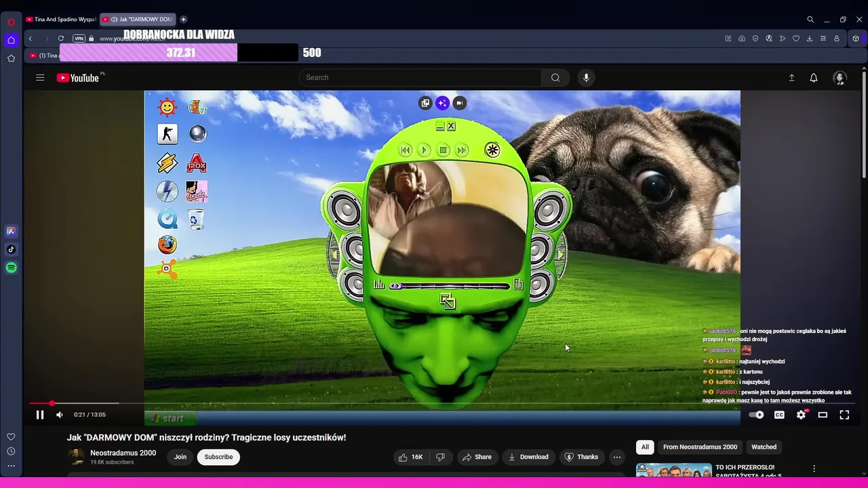Add page to bookmarks with heart icon

pyautogui.click(x=796, y=39)
